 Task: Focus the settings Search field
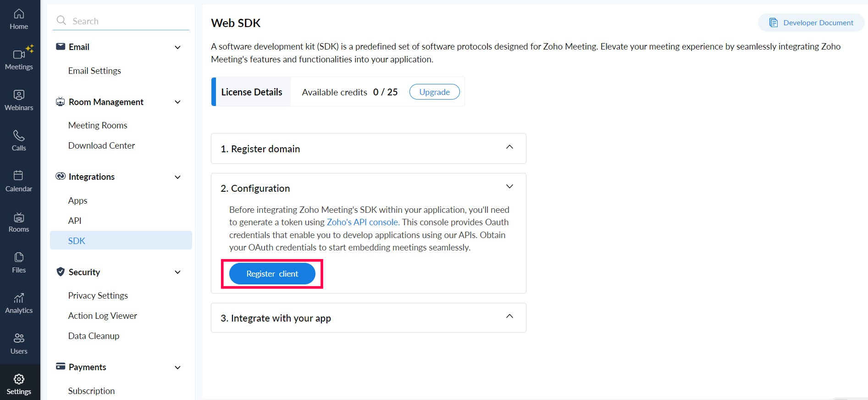point(121,21)
